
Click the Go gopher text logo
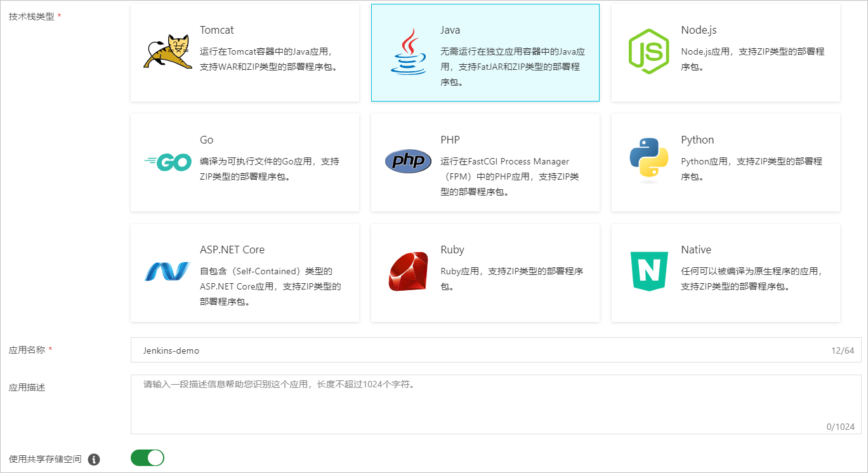point(168,163)
